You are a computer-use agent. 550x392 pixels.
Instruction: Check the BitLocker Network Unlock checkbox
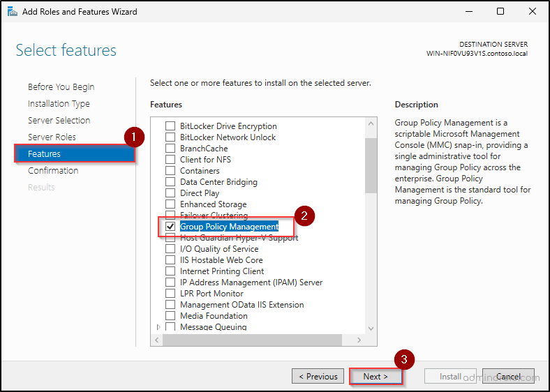[x=170, y=137]
